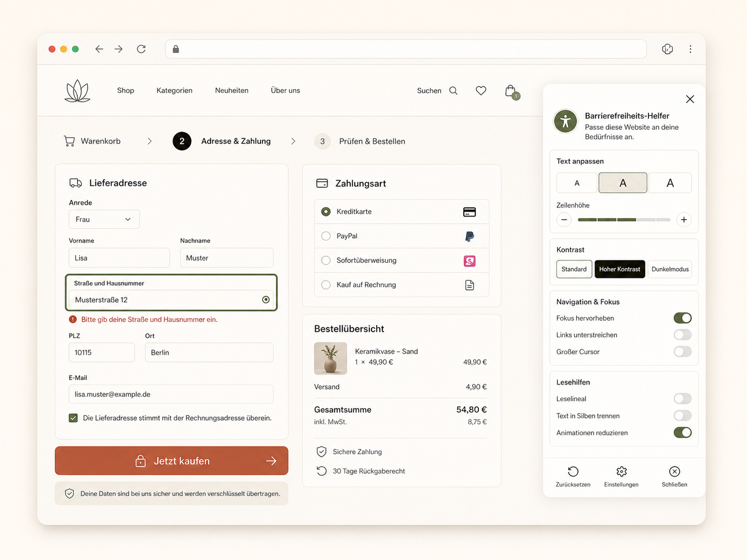Toggle Fokus hervorheben switch

683,318
